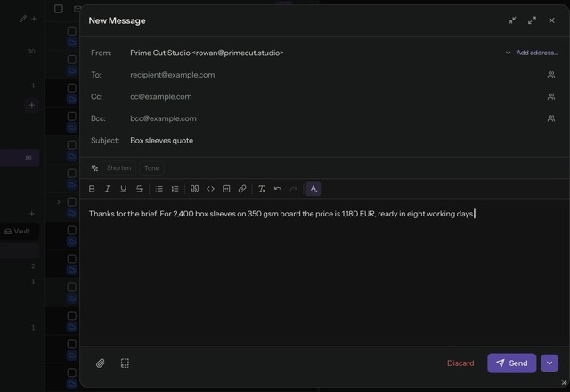Click the plus icon beside the pencil
The height and width of the screenshot is (392, 570).
tap(34, 19)
